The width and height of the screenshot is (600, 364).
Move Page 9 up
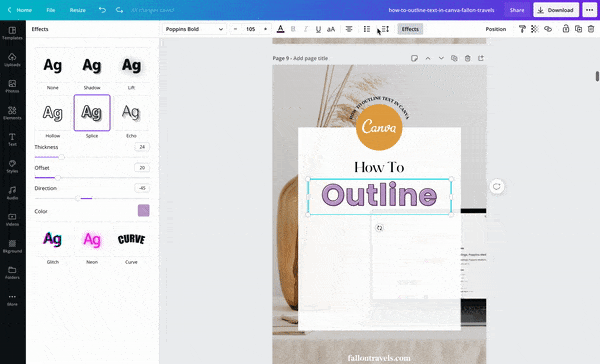[x=428, y=58]
